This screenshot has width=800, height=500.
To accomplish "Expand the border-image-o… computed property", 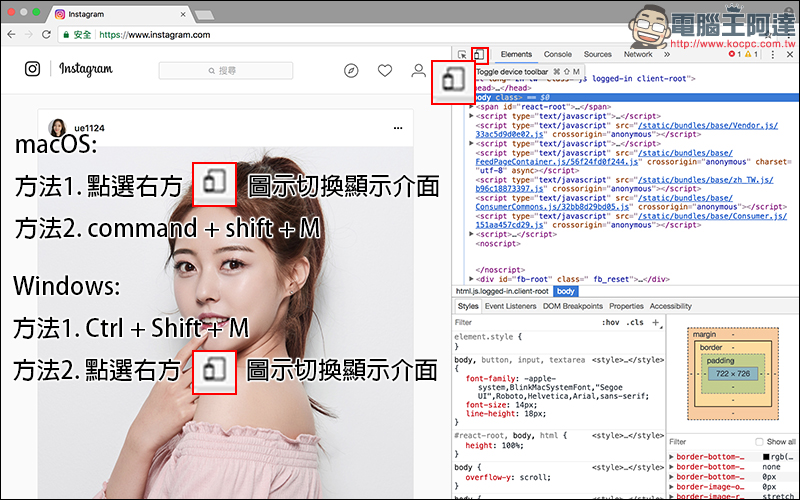I will coord(671,487).
